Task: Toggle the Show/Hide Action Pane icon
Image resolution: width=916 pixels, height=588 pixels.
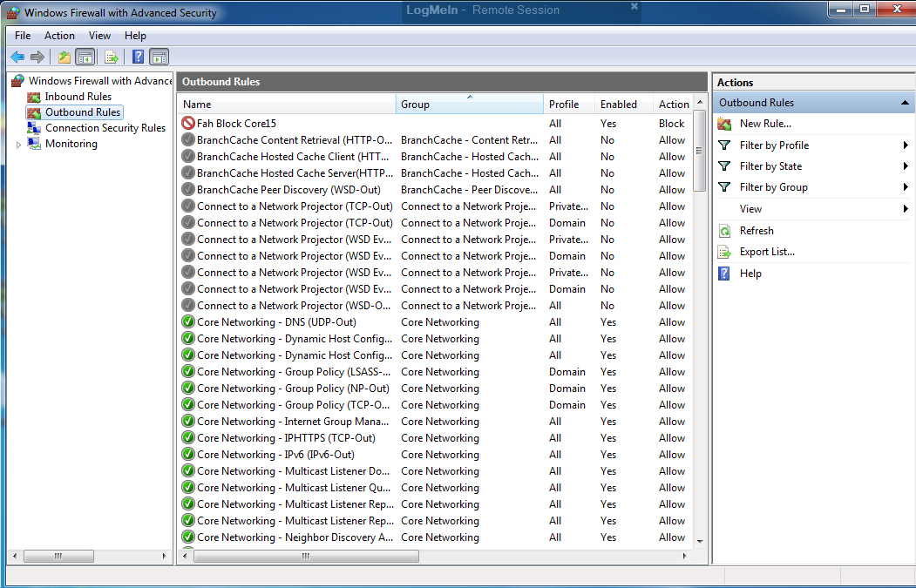Action: tap(159, 57)
